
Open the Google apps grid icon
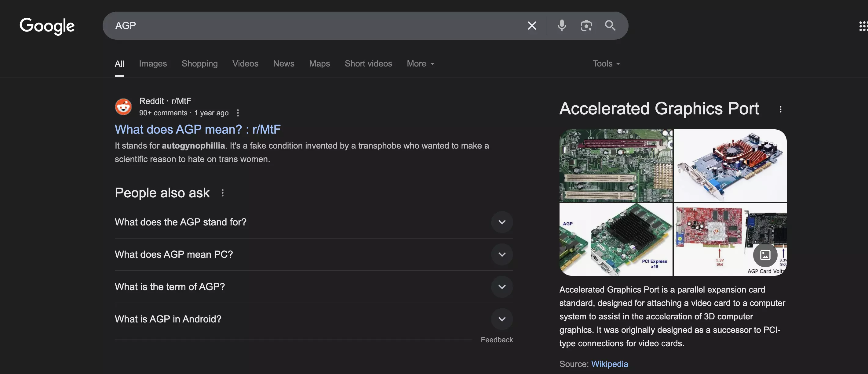click(x=863, y=26)
